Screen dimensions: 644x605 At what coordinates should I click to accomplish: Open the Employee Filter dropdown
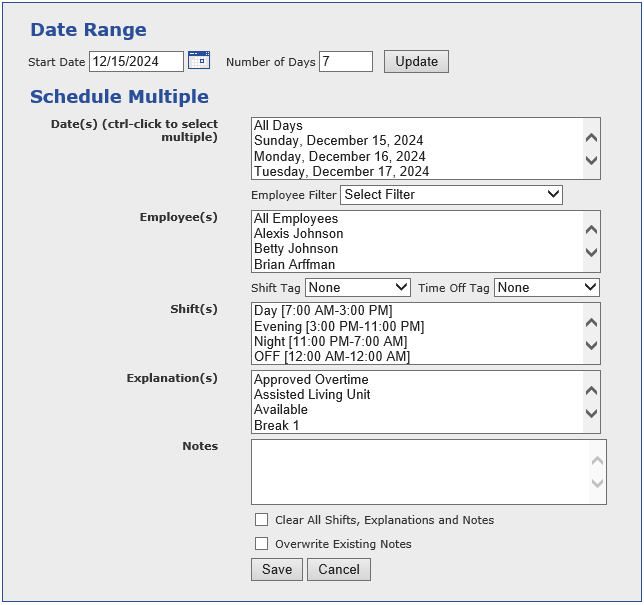451,195
